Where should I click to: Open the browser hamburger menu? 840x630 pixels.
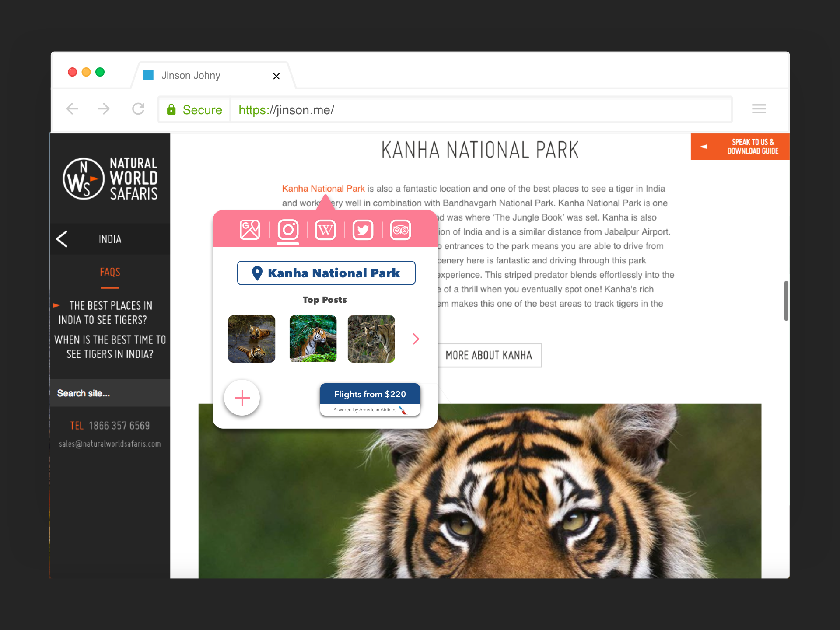(x=759, y=109)
